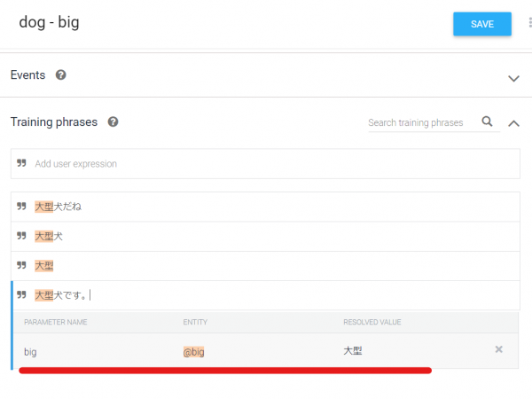Viewport: 532px width, 399px height.
Task: Collapse the Training phrases section
Action: 513,123
